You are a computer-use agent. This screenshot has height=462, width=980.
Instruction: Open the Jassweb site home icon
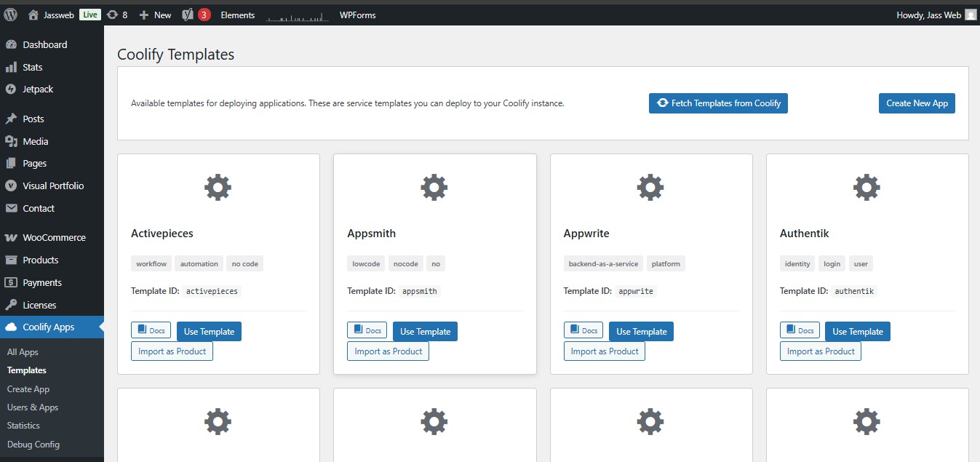coord(33,15)
